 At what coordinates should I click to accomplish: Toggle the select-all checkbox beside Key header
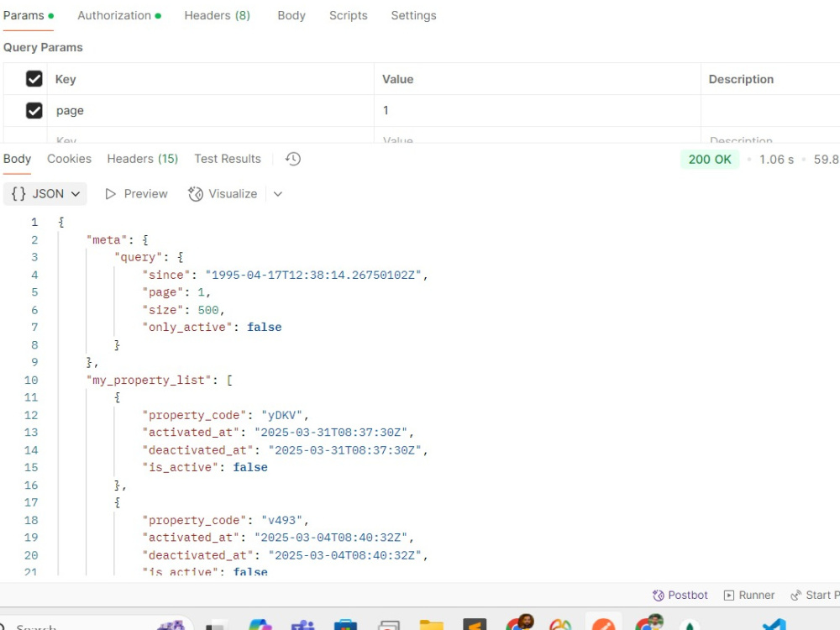(34, 79)
